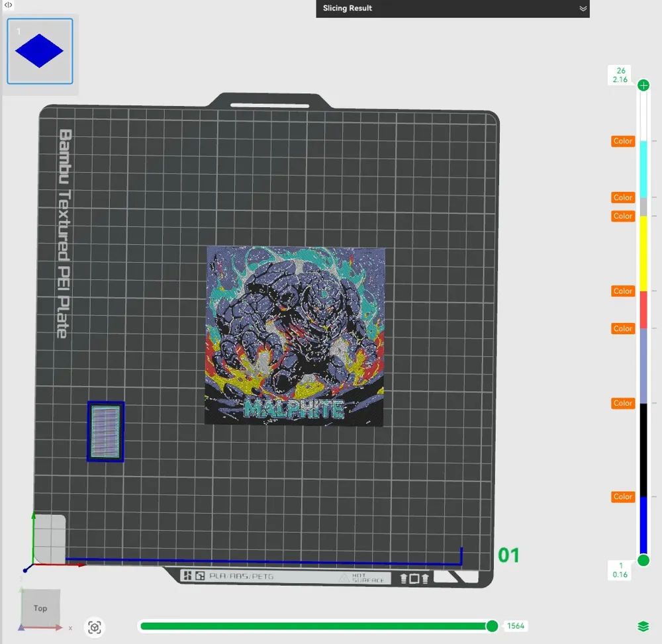
Task: Click the horizontal layer slider handle
Action: click(493, 625)
